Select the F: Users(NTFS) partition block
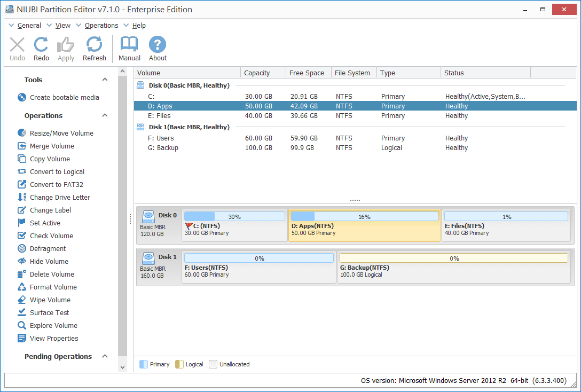The width and height of the screenshot is (581, 392). [258, 267]
